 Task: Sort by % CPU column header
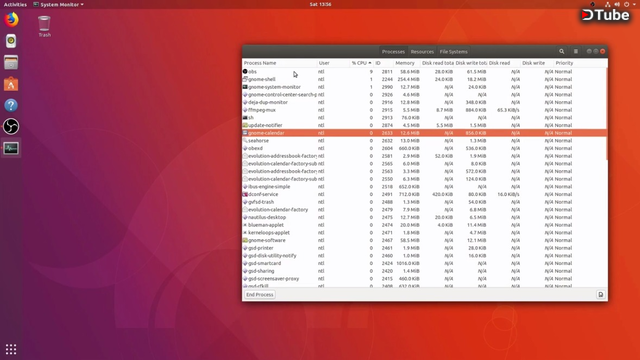(x=362, y=63)
